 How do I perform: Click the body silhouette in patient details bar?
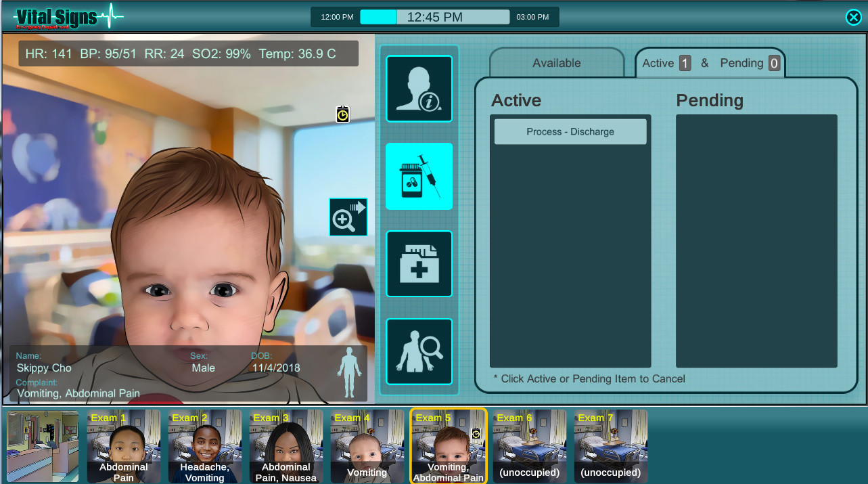click(348, 372)
